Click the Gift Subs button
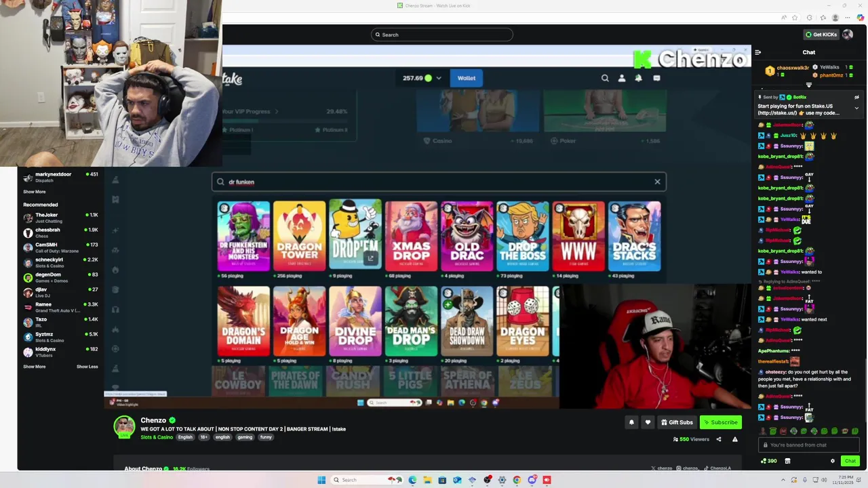868x488 pixels. coord(677,422)
